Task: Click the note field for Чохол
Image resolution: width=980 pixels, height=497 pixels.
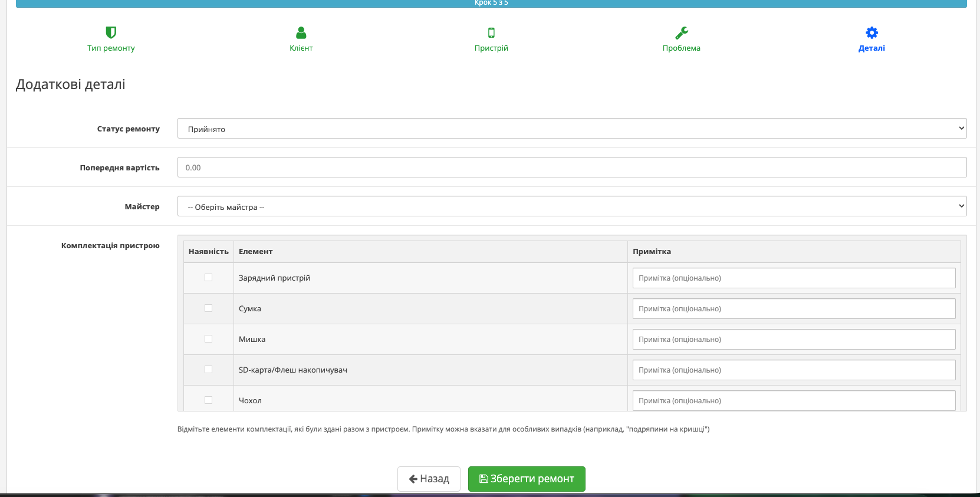Action: tap(794, 401)
